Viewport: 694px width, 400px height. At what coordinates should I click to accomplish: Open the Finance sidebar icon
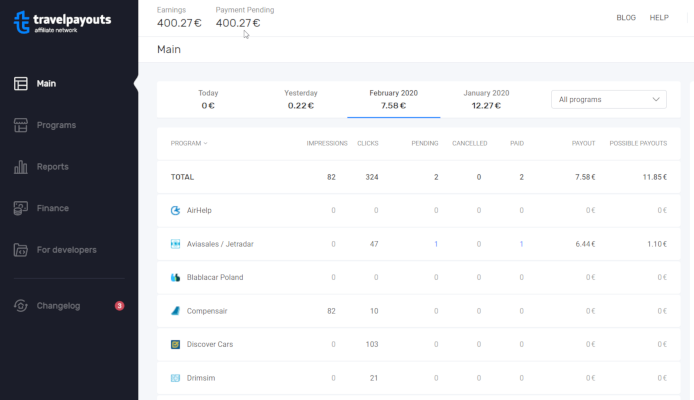click(21, 208)
